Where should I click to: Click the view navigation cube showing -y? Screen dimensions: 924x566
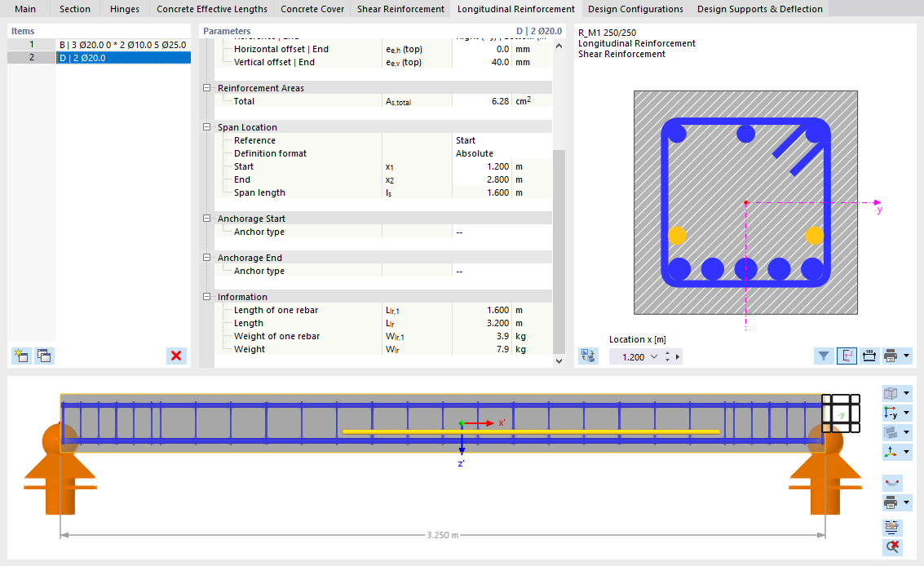tap(841, 413)
